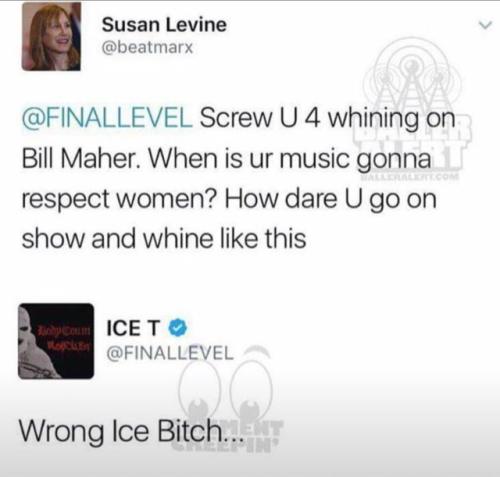
Task: Click the phrase 'respect women?' in tweet
Action: click(x=121, y=200)
